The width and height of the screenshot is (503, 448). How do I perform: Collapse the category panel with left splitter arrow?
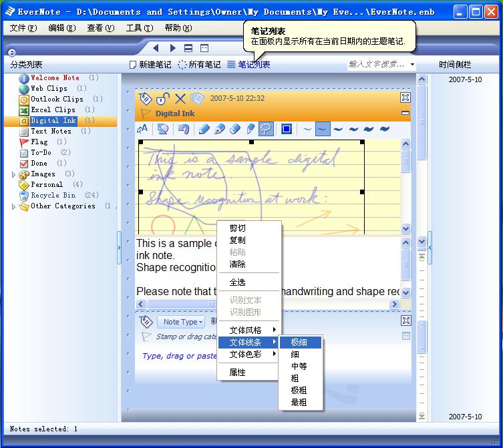coord(119,248)
